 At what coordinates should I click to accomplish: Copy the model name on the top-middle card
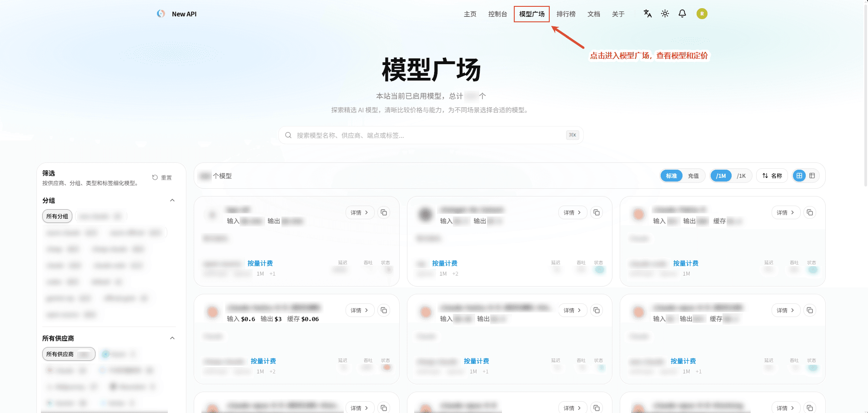pyautogui.click(x=597, y=212)
